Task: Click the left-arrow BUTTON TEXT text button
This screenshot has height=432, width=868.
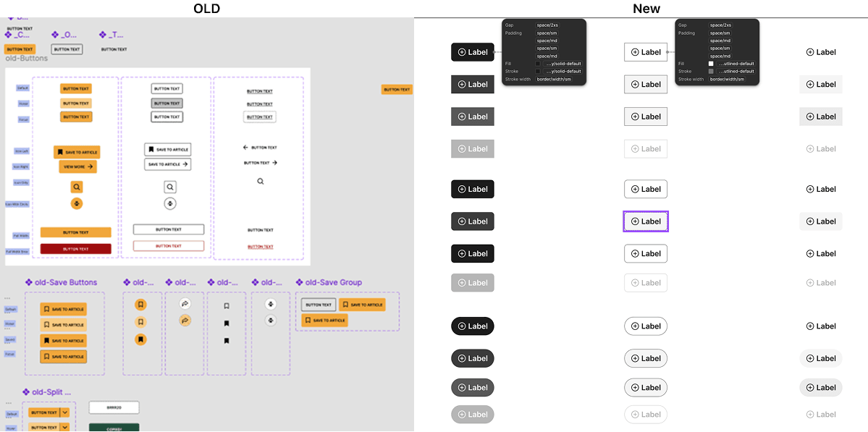Action: click(x=260, y=148)
